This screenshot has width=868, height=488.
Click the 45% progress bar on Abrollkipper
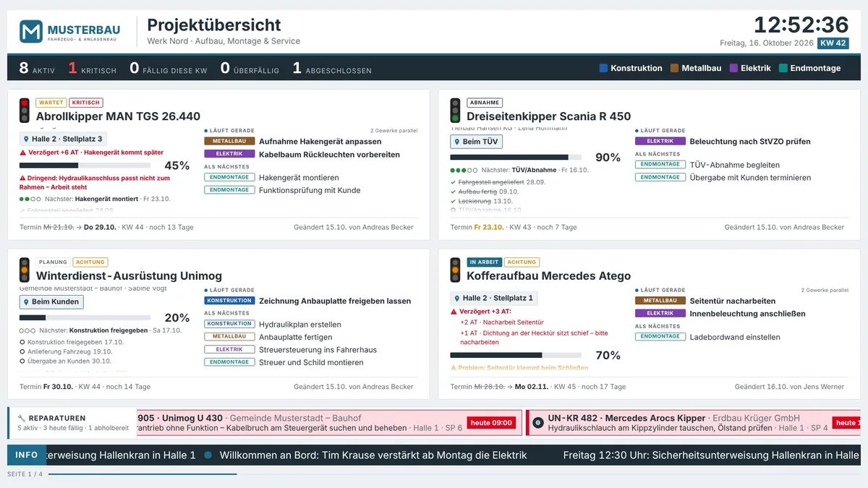point(85,166)
